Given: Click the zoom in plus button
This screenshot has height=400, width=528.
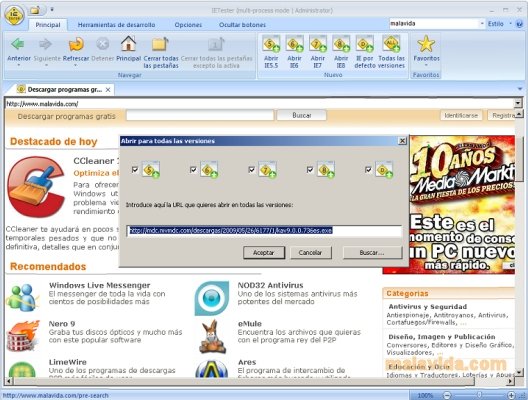Looking at the screenshot, I should point(511,395).
